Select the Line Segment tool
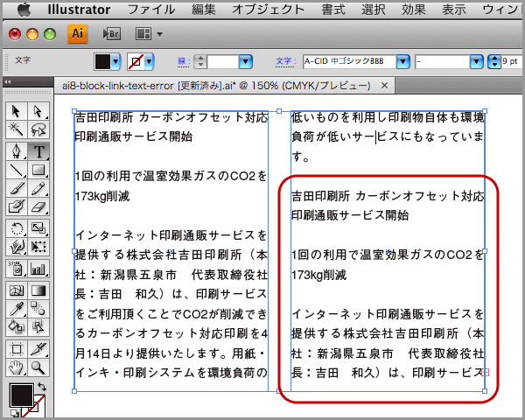The image size is (525, 420). click(16, 170)
